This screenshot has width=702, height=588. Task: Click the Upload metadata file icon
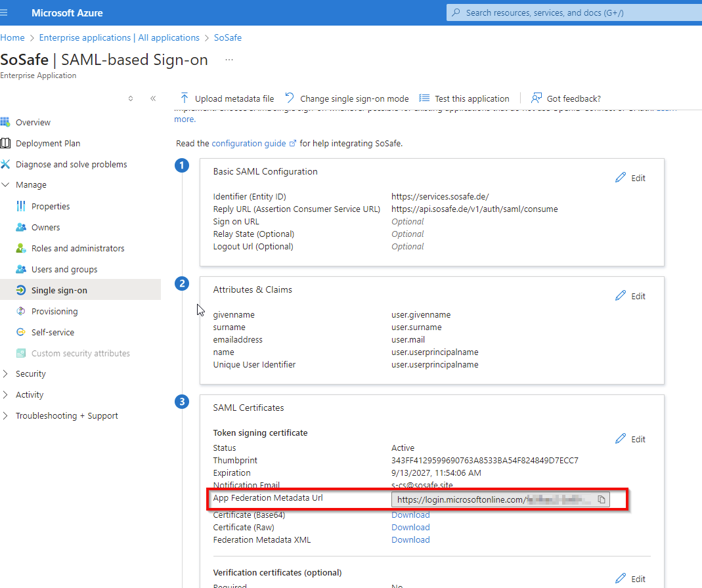point(185,98)
